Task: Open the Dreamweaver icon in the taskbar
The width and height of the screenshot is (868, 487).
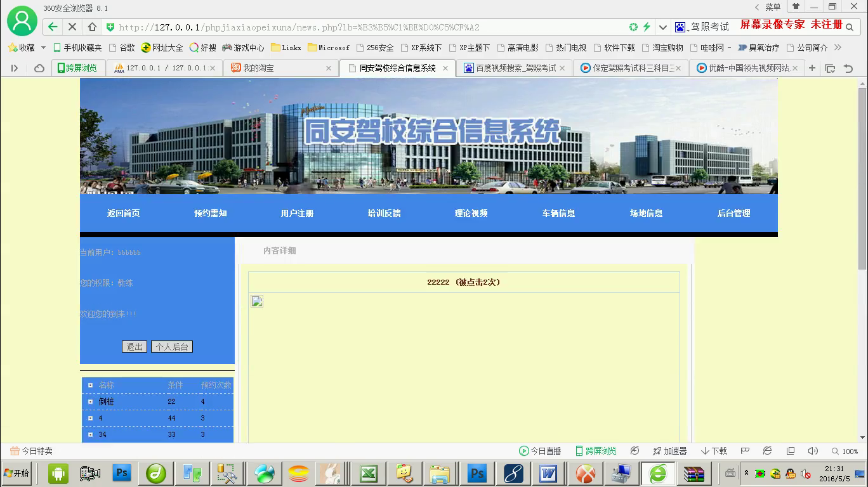Action: (x=156, y=473)
